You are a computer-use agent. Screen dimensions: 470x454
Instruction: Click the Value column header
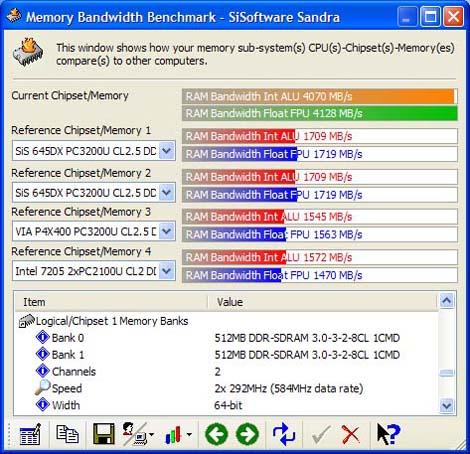[x=322, y=302]
